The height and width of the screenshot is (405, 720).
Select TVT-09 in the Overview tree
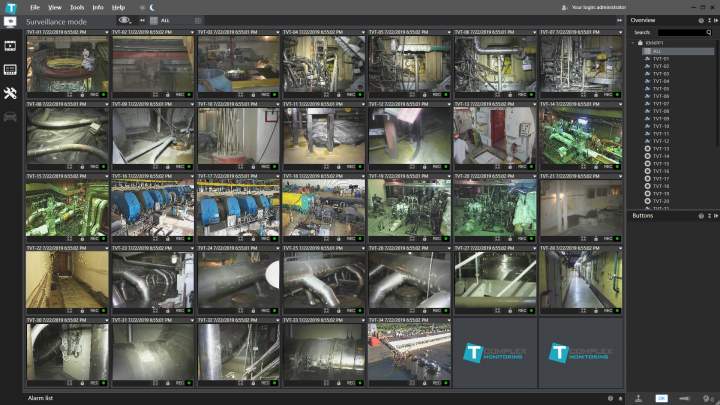point(661,118)
